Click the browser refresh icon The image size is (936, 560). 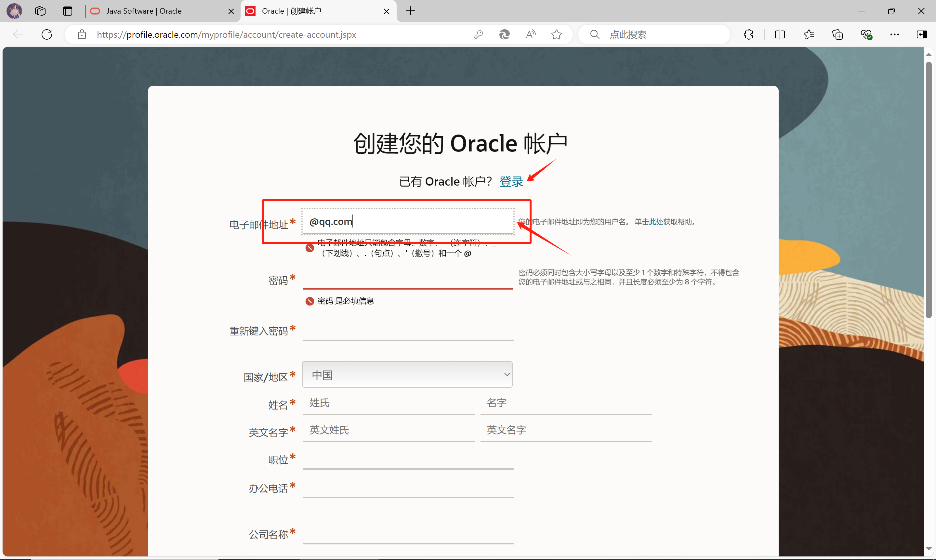coord(47,34)
